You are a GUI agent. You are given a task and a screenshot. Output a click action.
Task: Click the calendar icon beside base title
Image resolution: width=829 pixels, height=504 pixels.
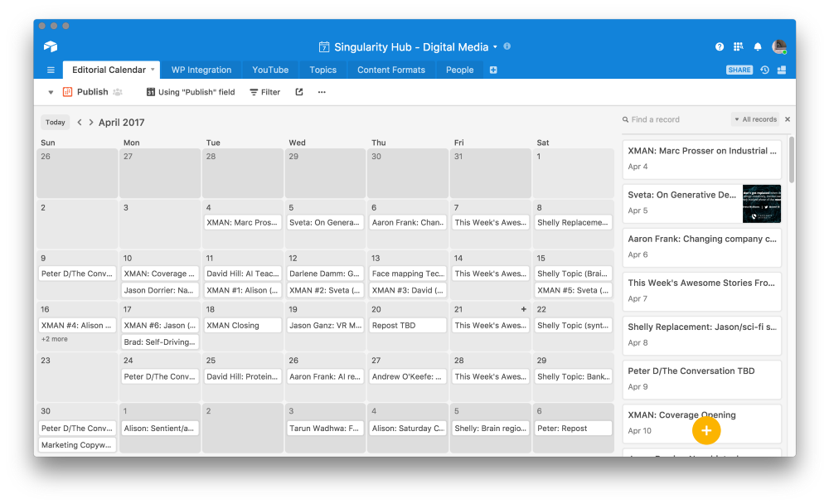324,47
